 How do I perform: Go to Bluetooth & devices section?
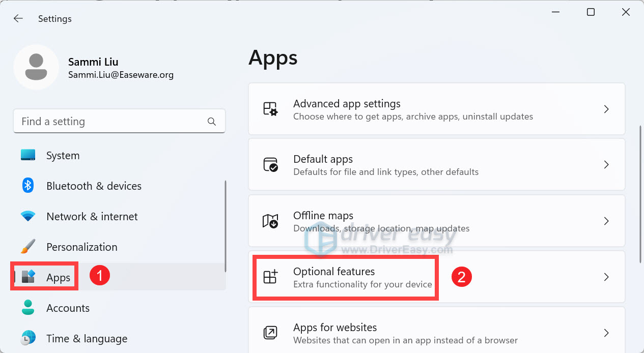94,186
